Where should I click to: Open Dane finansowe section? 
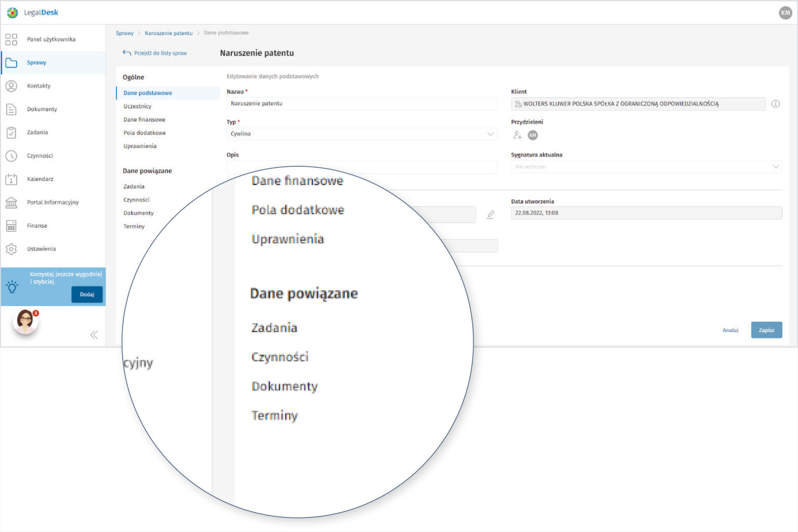tap(144, 119)
